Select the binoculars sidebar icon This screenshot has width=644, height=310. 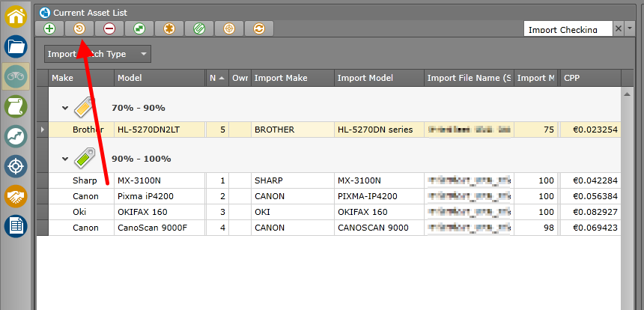(16, 76)
